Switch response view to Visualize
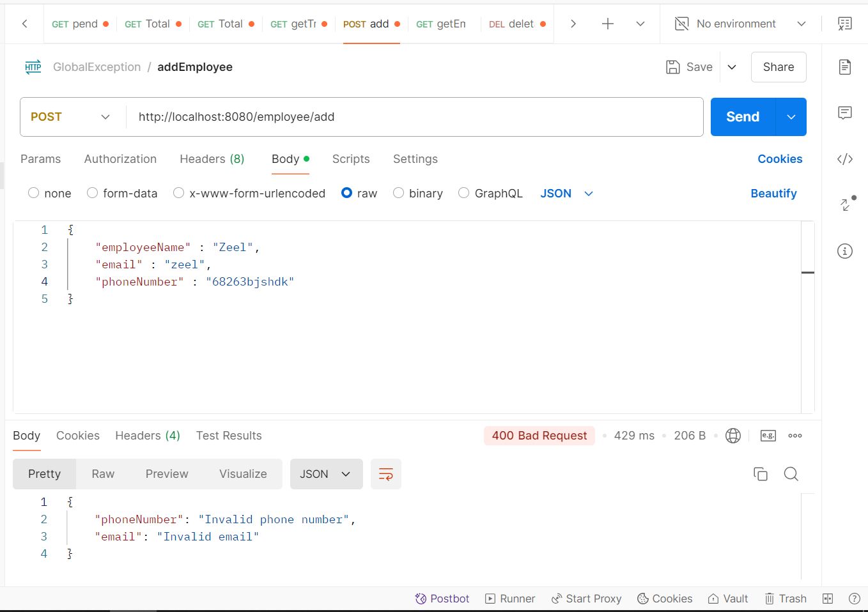 (243, 474)
